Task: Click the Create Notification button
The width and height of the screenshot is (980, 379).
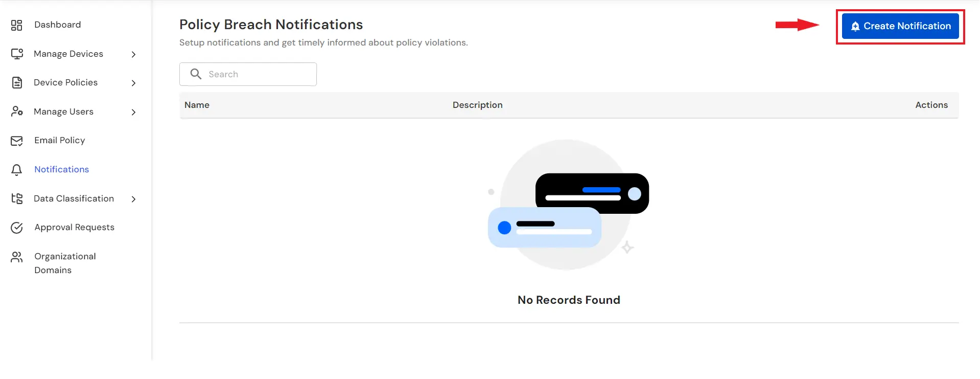Action: point(900,26)
